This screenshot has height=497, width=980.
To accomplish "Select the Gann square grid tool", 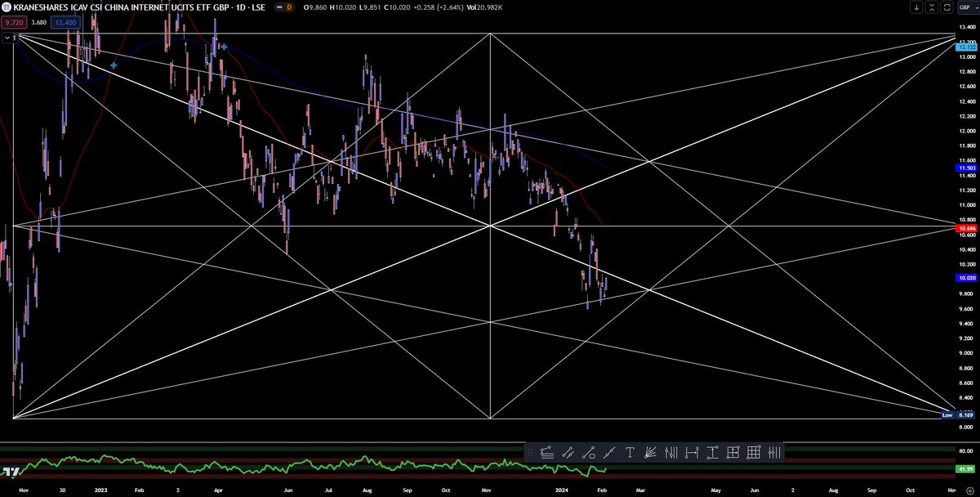I will tap(754, 452).
